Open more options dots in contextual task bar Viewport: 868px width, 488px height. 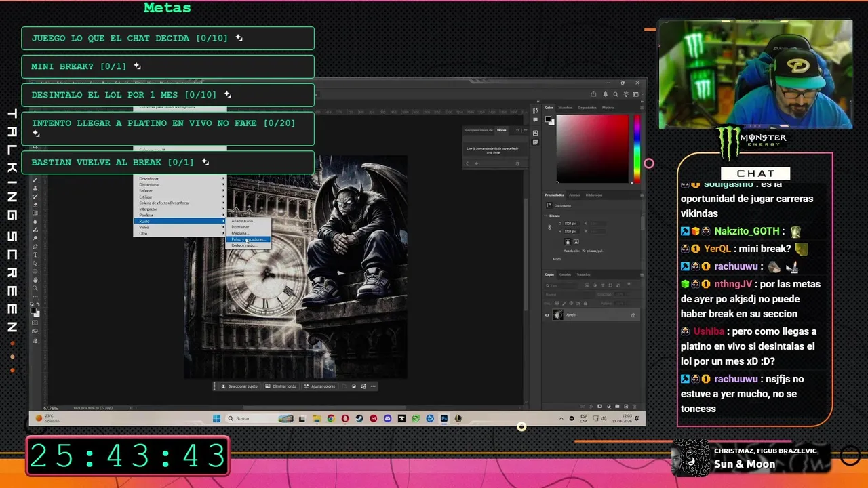373,386
